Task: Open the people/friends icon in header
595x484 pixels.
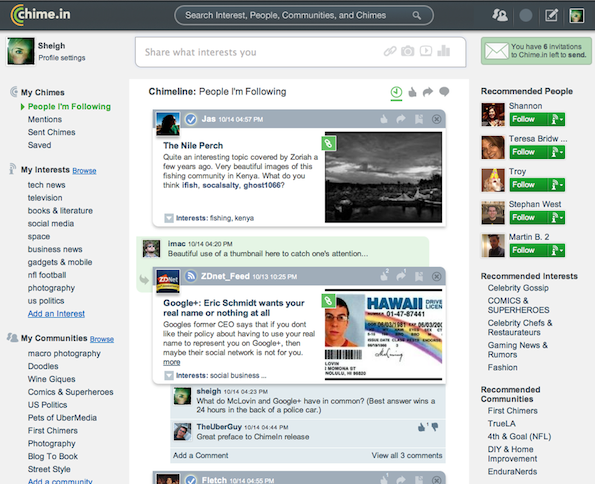Action: pos(500,15)
